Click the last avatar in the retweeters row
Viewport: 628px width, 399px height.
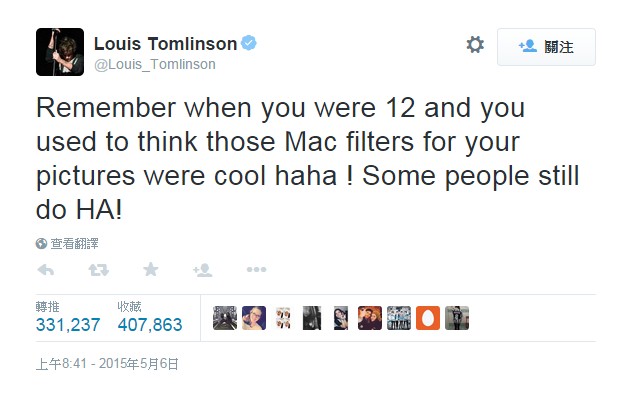click(457, 318)
